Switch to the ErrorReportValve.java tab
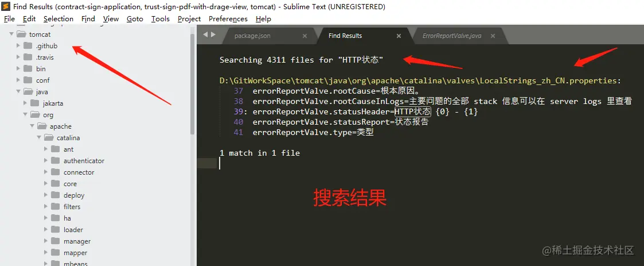Viewport: 644px width, 266px height. click(x=452, y=36)
